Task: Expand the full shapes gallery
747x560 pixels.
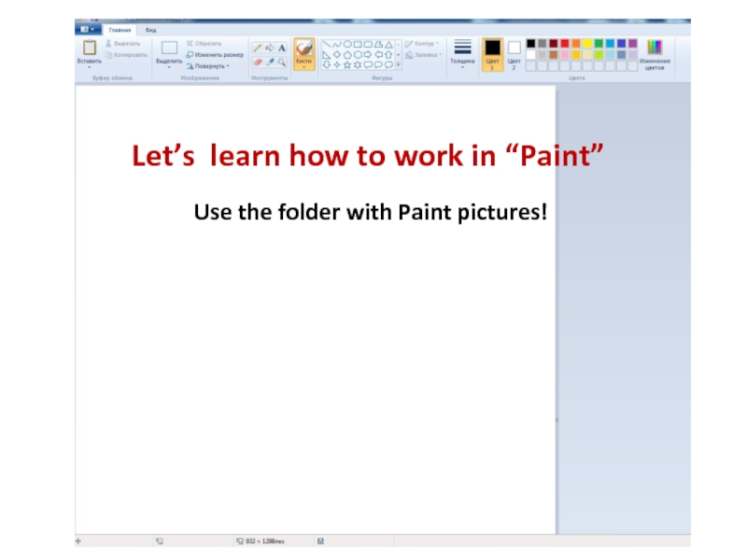Action: pos(399,64)
